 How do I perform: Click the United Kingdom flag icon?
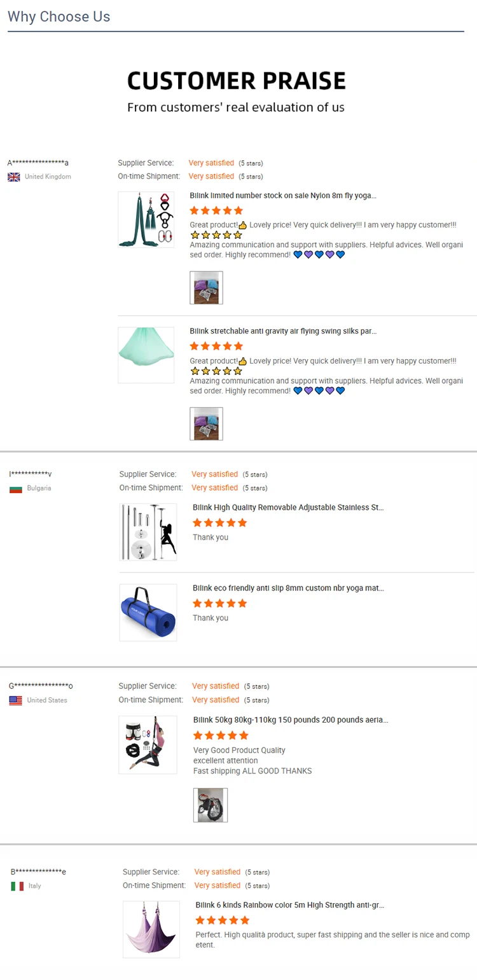pyautogui.click(x=14, y=177)
